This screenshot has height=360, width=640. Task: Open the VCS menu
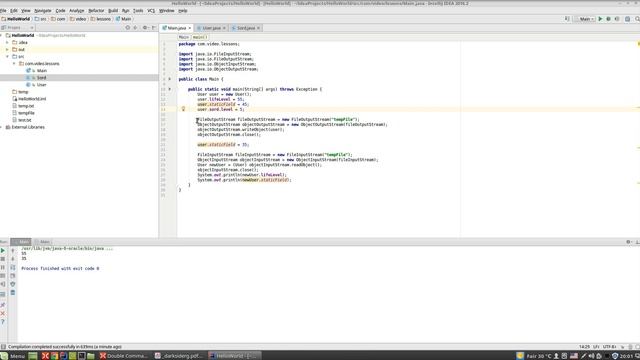[x=151, y=11]
